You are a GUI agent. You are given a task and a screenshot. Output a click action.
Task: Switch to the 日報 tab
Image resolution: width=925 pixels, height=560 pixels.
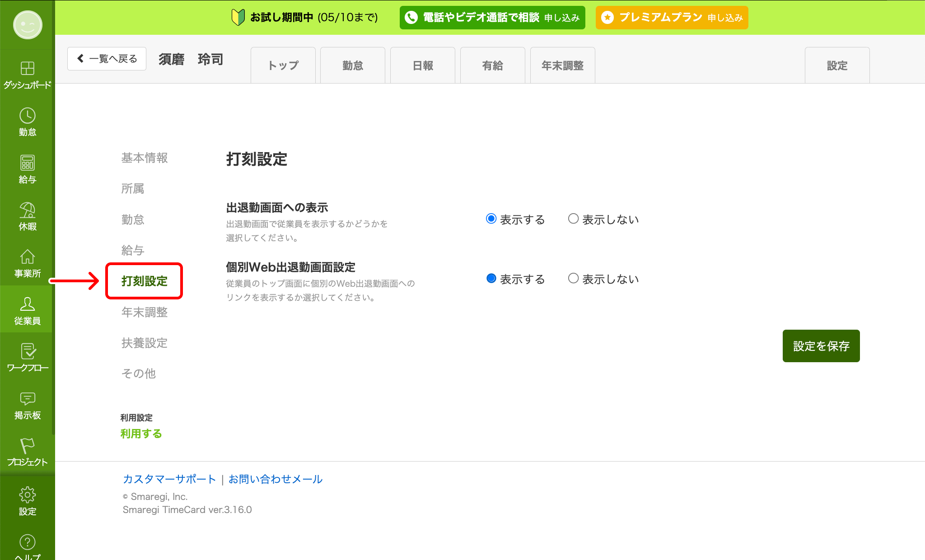click(x=423, y=65)
